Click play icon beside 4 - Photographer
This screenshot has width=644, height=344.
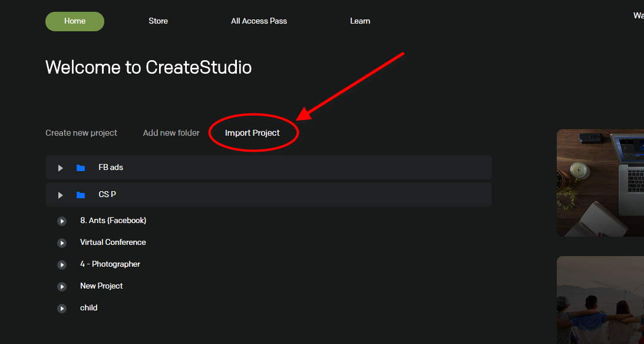pos(62,265)
